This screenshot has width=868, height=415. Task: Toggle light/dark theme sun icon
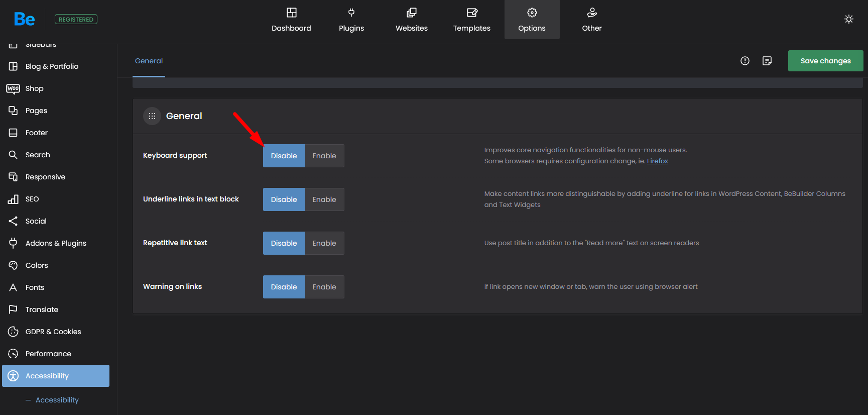coord(849,19)
